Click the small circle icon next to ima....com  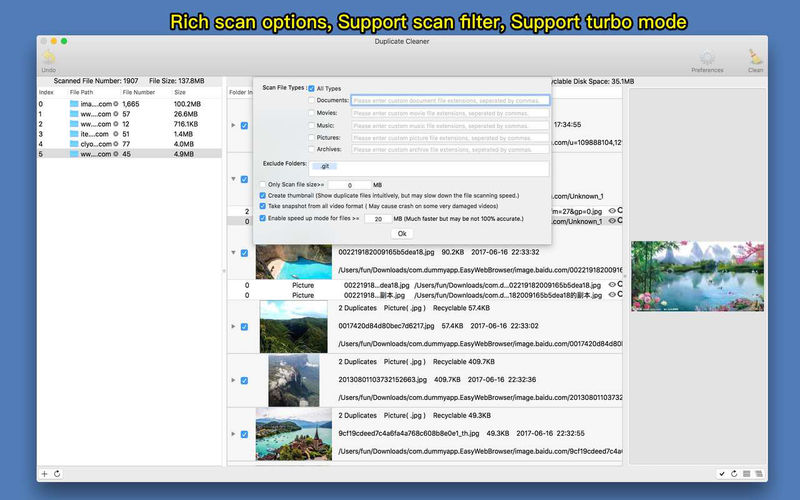116,104
